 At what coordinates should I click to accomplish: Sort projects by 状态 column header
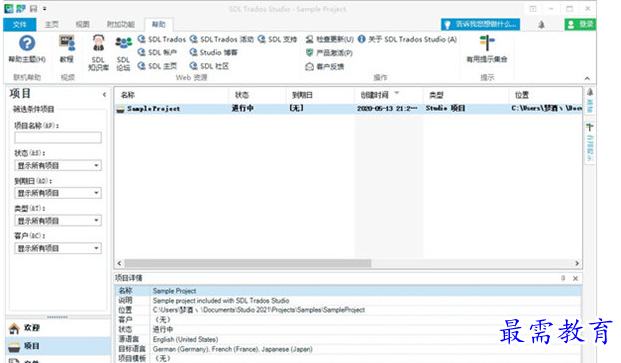pos(257,95)
